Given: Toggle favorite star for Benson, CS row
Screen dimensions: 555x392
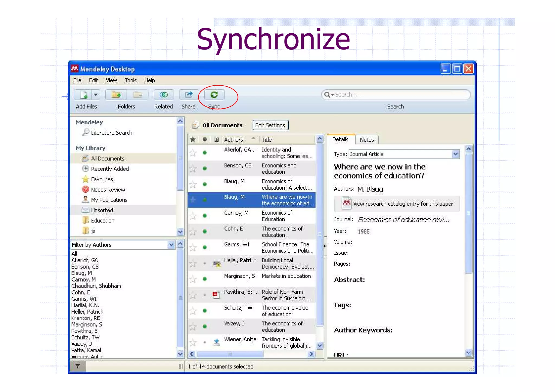Looking at the screenshot, I should point(193,169).
